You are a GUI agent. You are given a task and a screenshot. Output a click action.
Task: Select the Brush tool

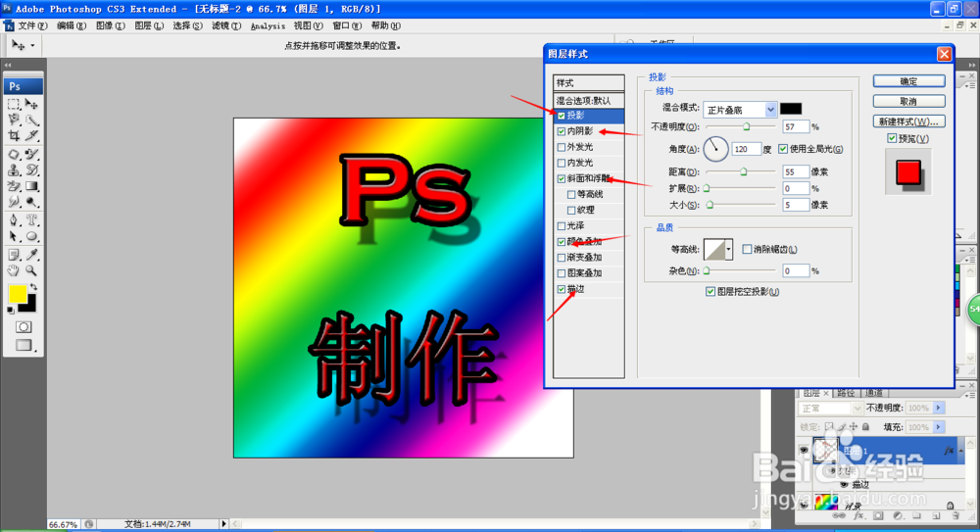pos(31,154)
